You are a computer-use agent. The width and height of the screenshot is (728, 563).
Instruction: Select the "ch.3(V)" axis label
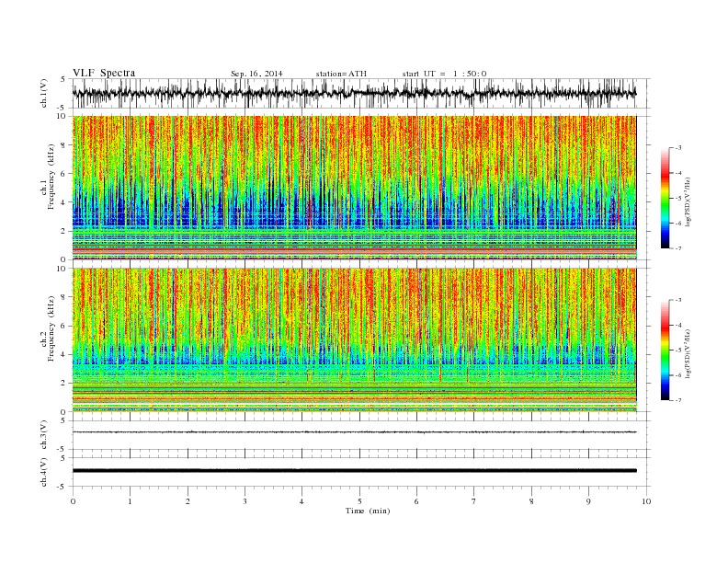click(44, 435)
